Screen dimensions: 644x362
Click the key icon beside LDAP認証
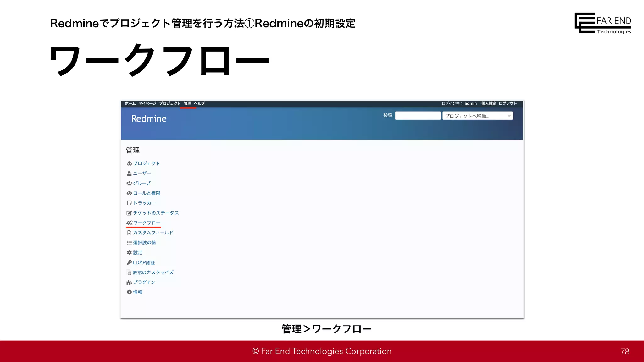129,262
